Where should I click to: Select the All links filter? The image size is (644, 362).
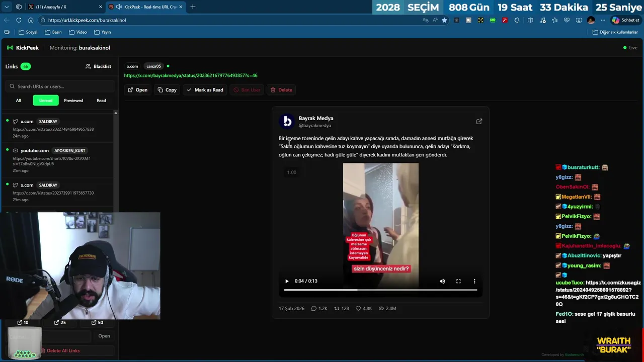tap(18, 101)
